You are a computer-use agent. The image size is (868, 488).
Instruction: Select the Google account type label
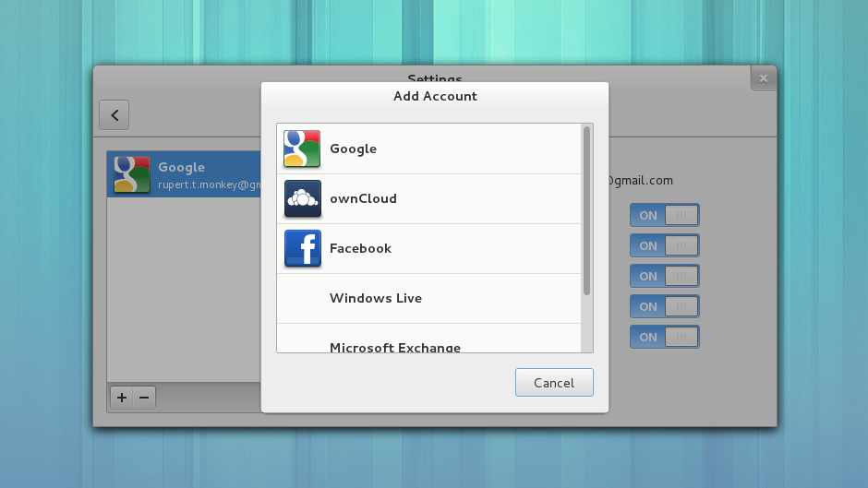tap(353, 149)
